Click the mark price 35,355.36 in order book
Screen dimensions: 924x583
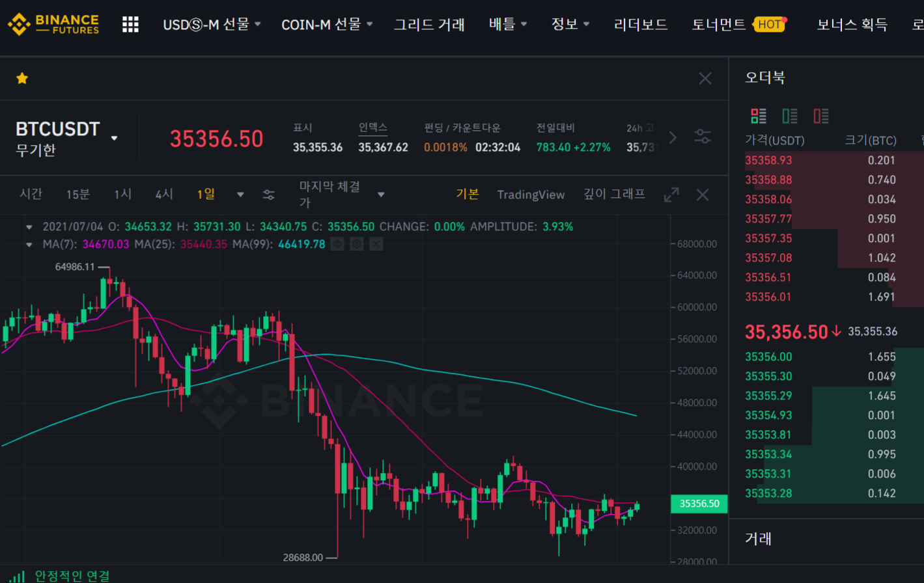tap(873, 332)
